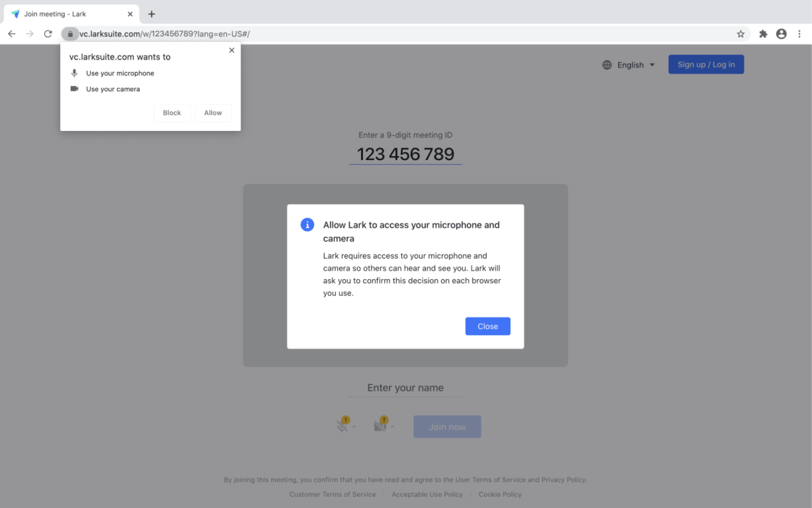Click Allow in browser permission popup

pos(212,112)
